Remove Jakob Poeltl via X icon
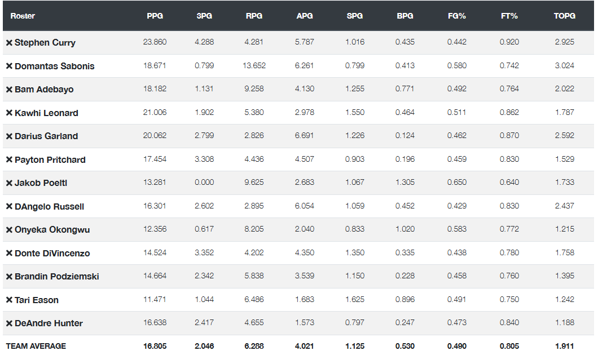This screenshot has width=598, height=364. (9, 183)
